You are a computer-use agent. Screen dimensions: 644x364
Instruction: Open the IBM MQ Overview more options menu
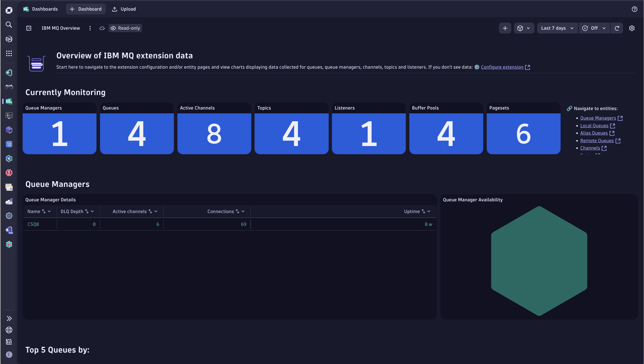[x=90, y=28]
